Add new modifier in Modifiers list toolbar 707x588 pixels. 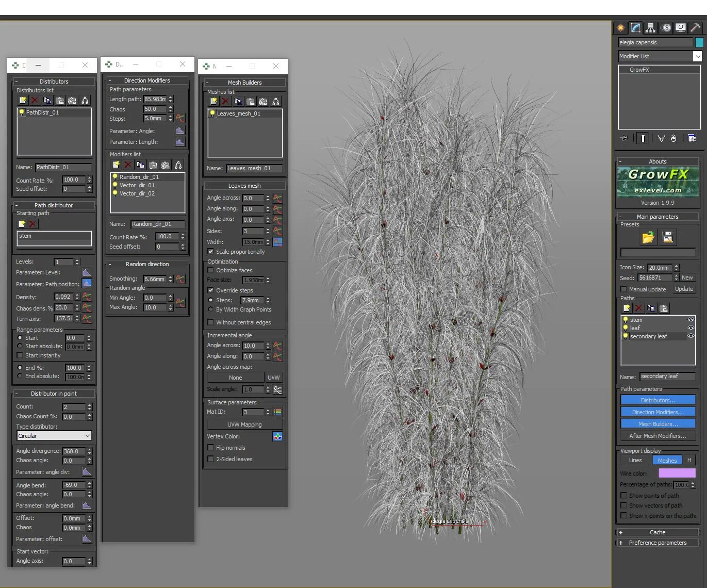click(x=116, y=165)
